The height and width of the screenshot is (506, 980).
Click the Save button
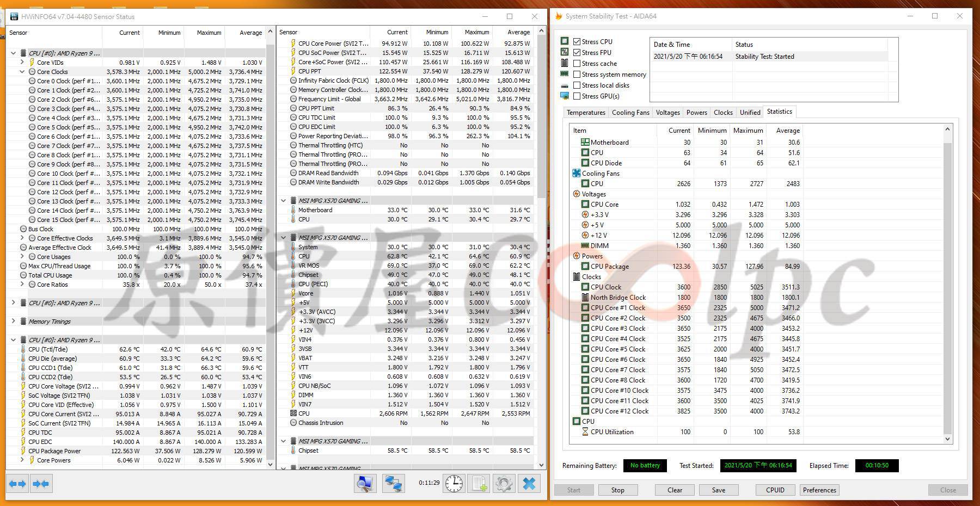click(x=718, y=490)
